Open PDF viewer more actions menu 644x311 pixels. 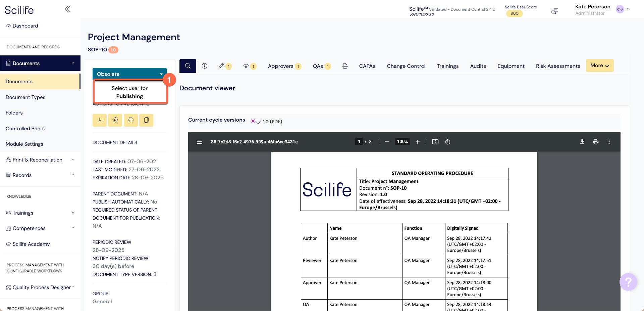tap(609, 142)
